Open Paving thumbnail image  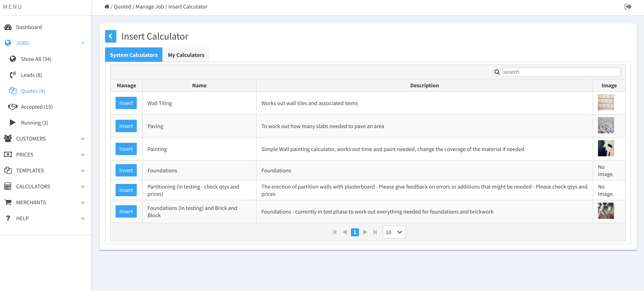pos(606,125)
